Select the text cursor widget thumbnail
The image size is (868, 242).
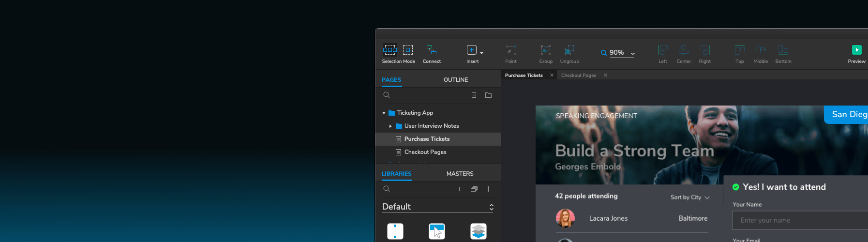tap(395, 231)
